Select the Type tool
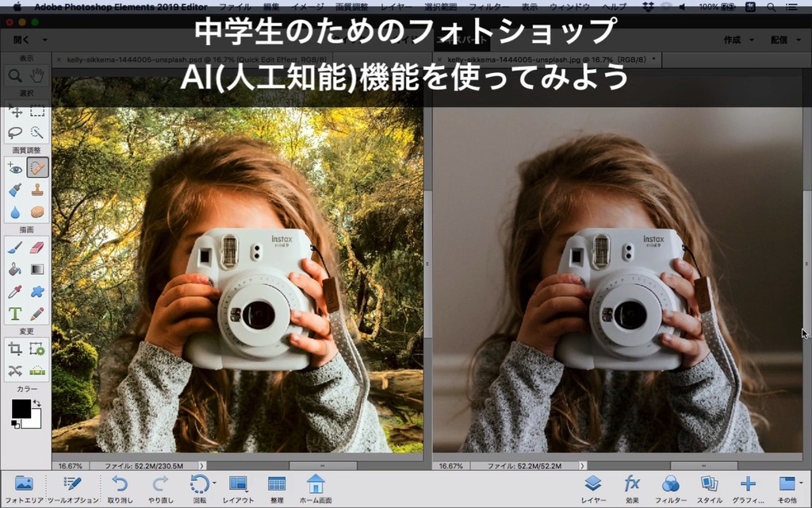The height and width of the screenshot is (508, 812). pos(15,314)
